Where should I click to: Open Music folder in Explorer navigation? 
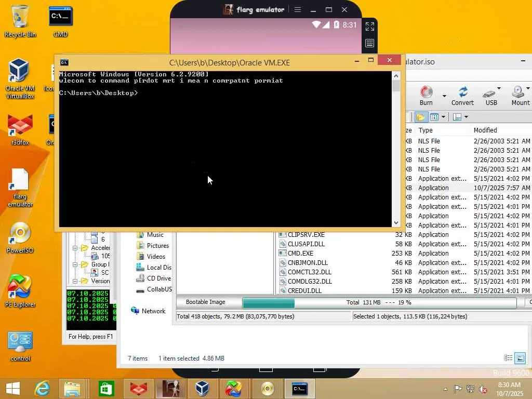(x=155, y=235)
